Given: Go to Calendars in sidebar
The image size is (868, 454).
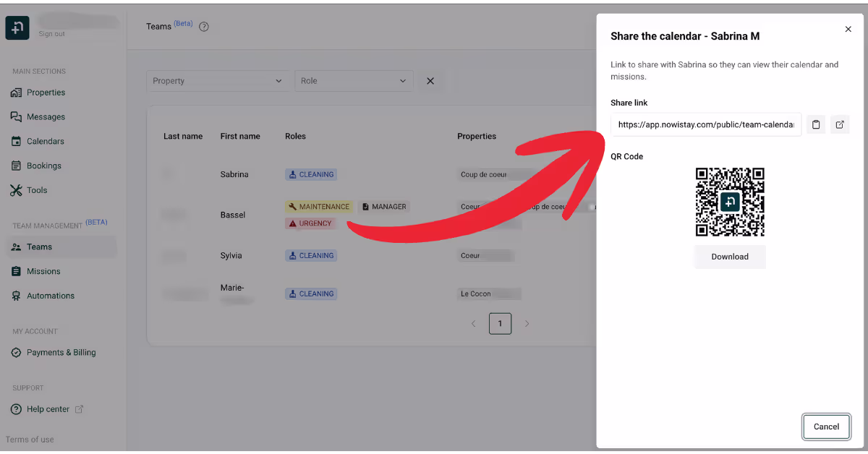Looking at the screenshot, I should [46, 142].
